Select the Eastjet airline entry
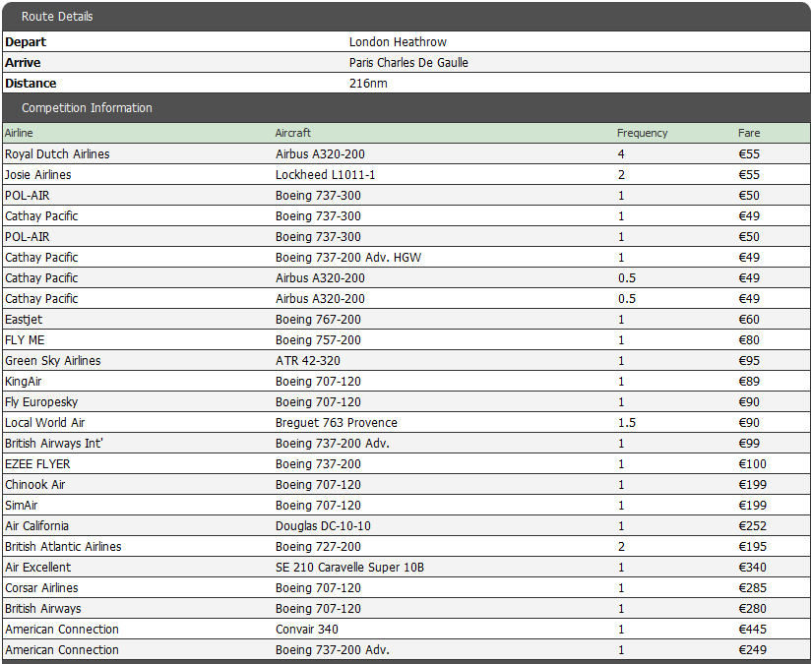The height and width of the screenshot is (664, 812). click(24, 320)
